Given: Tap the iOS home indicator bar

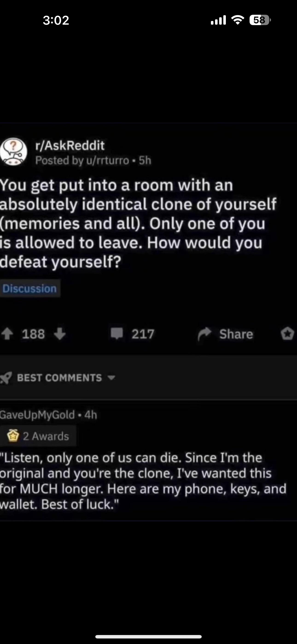Looking at the screenshot, I should tap(148, 636).
